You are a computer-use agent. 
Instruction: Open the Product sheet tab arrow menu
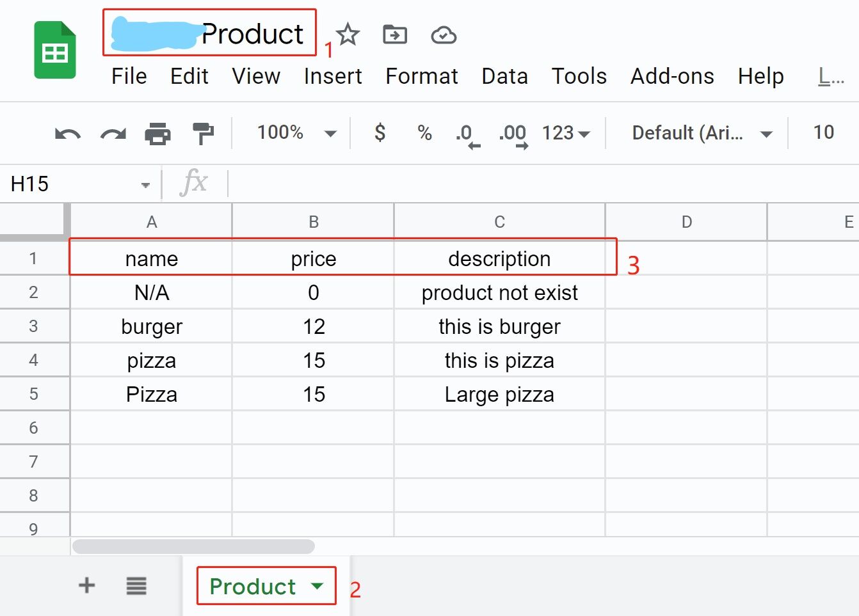click(317, 585)
